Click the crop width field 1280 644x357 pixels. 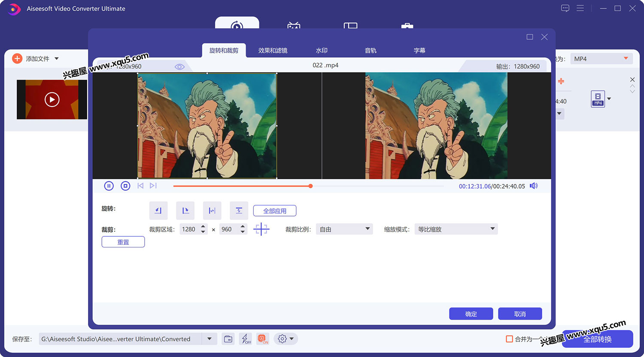point(189,229)
